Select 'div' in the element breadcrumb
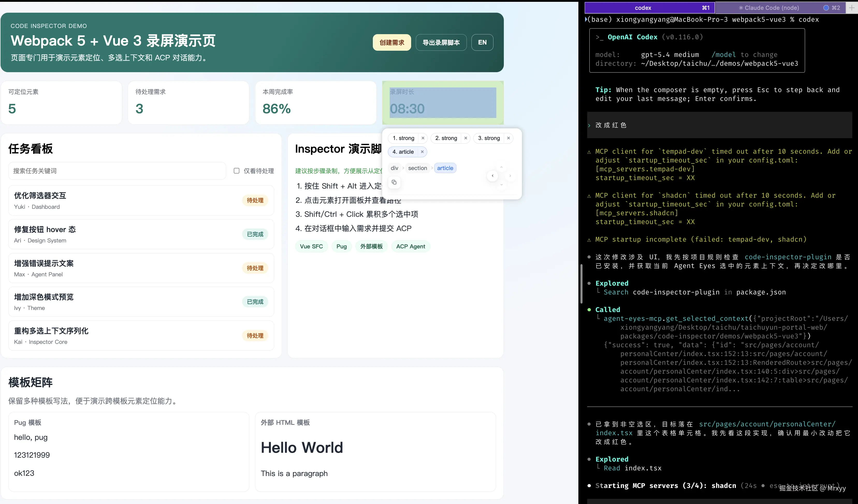This screenshot has height=504, width=858. pos(394,168)
